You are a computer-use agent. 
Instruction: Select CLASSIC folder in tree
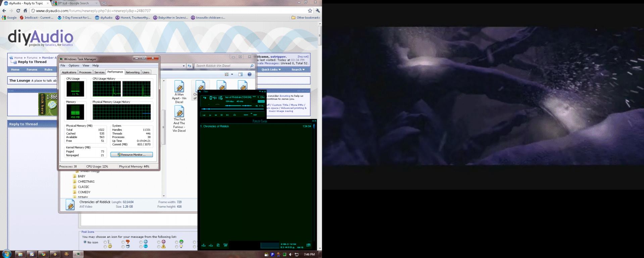pos(81,187)
